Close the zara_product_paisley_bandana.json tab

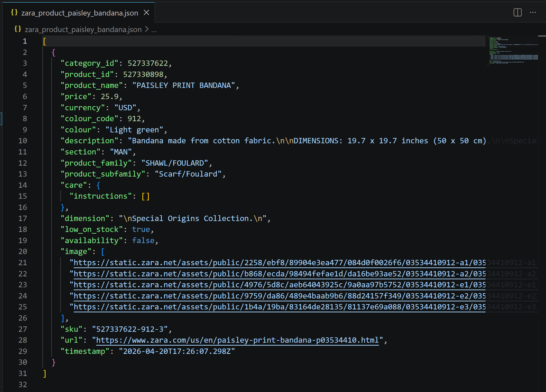(x=146, y=12)
